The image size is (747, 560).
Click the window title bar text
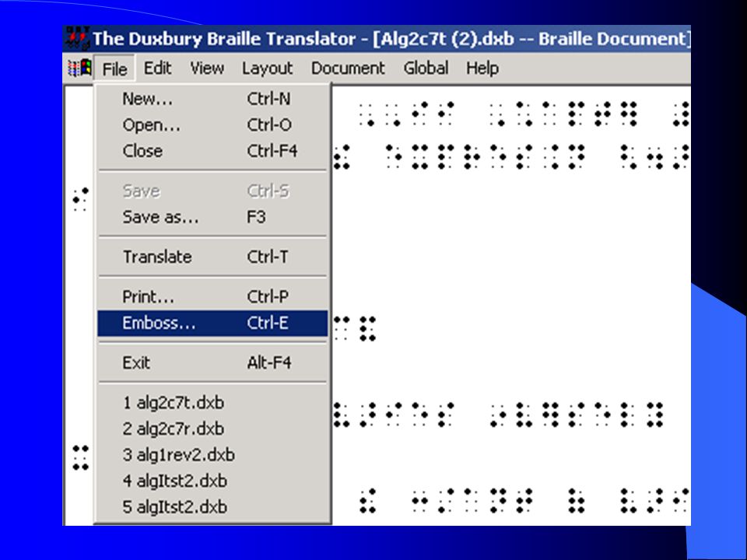(x=391, y=39)
